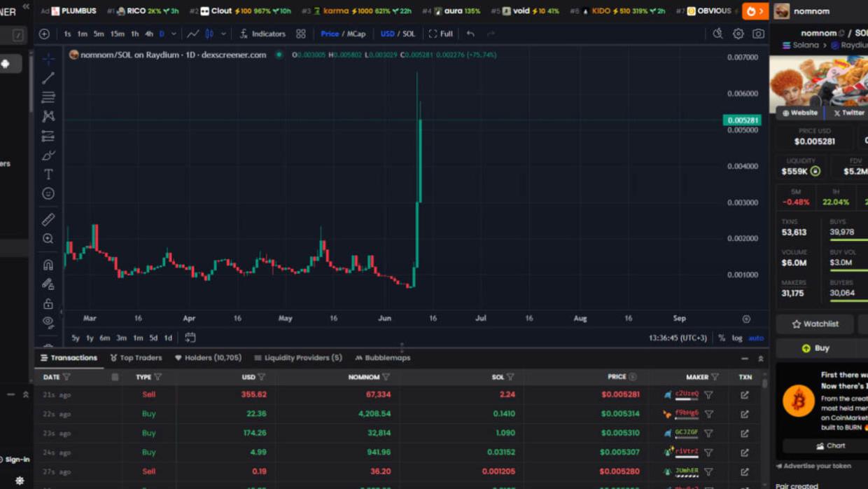The image size is (868, 489).
Task: Open the indicator templates grid icon
Action: click(x=300, y=34)
